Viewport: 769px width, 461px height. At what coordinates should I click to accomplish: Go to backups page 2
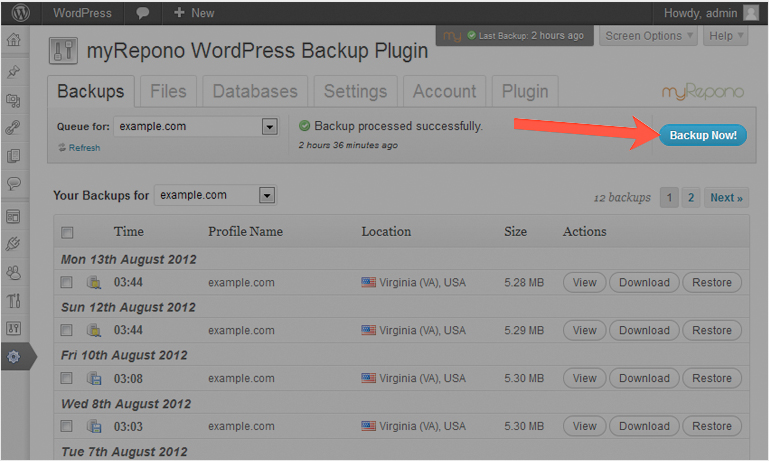click(691, 198)
